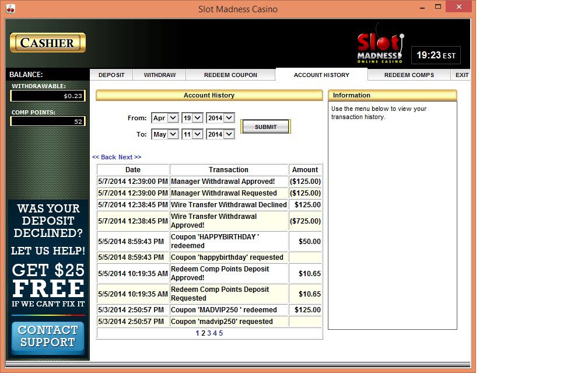The width and height of the screenshot is (588, 373).
Task: Click the Date column header
Action: point(133,170)
